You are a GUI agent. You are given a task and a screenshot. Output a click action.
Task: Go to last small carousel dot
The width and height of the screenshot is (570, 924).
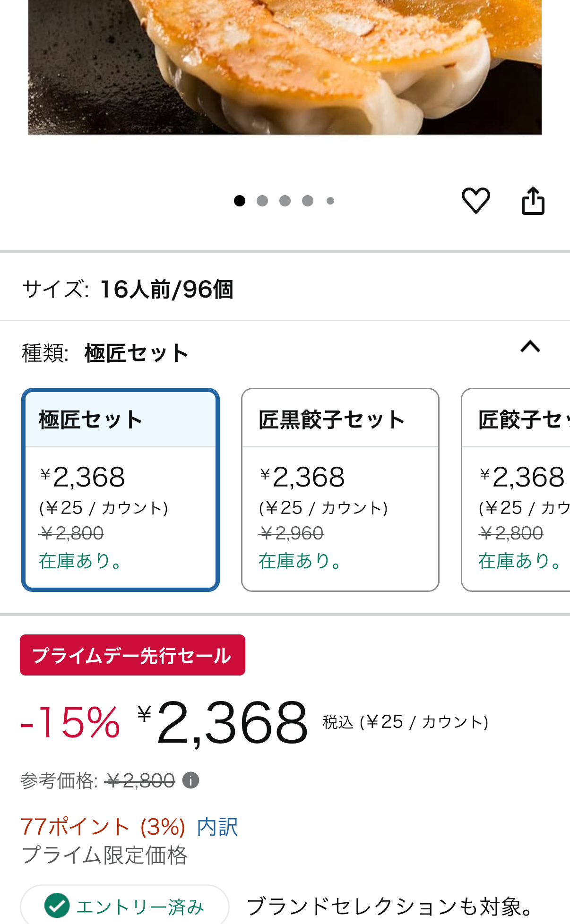click(330, 201)
